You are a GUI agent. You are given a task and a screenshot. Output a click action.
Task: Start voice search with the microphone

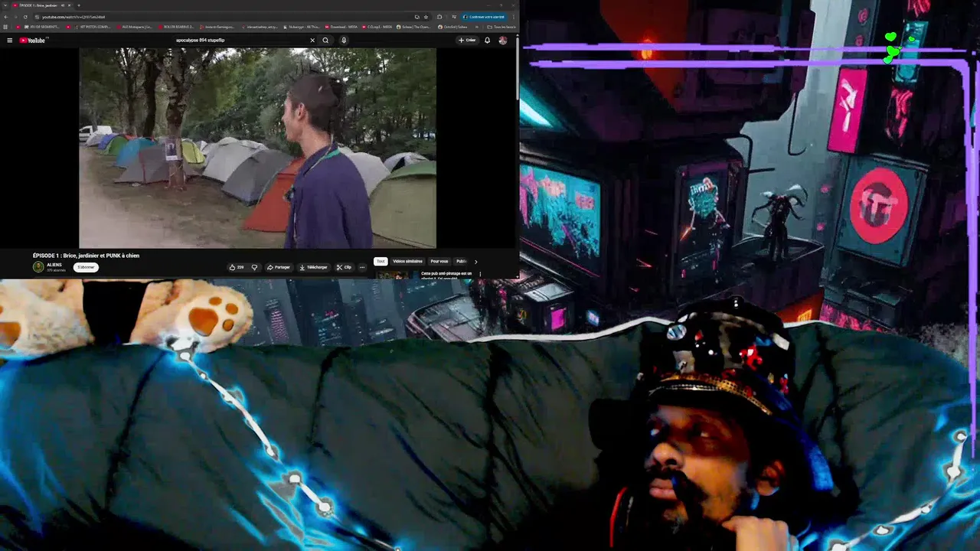[x=344, y=40]
